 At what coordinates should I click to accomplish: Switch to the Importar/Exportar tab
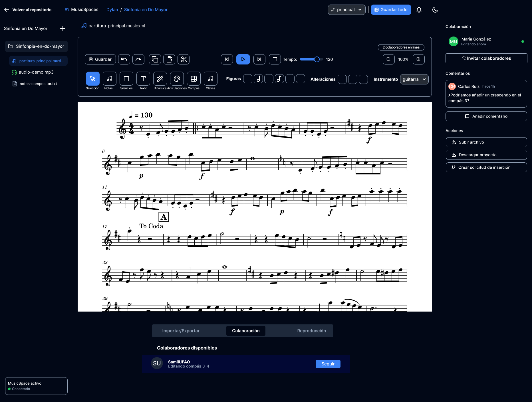coord(181,331)
